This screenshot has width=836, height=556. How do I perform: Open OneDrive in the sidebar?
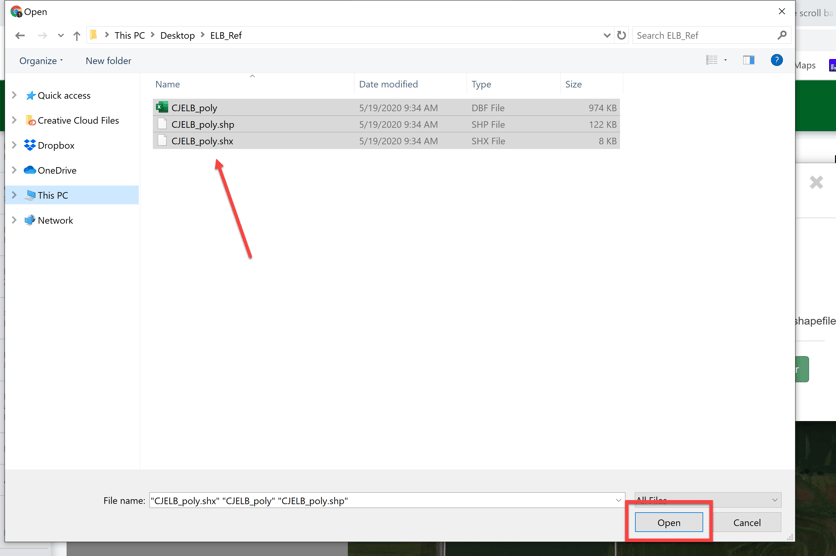(x=51, y=171)
